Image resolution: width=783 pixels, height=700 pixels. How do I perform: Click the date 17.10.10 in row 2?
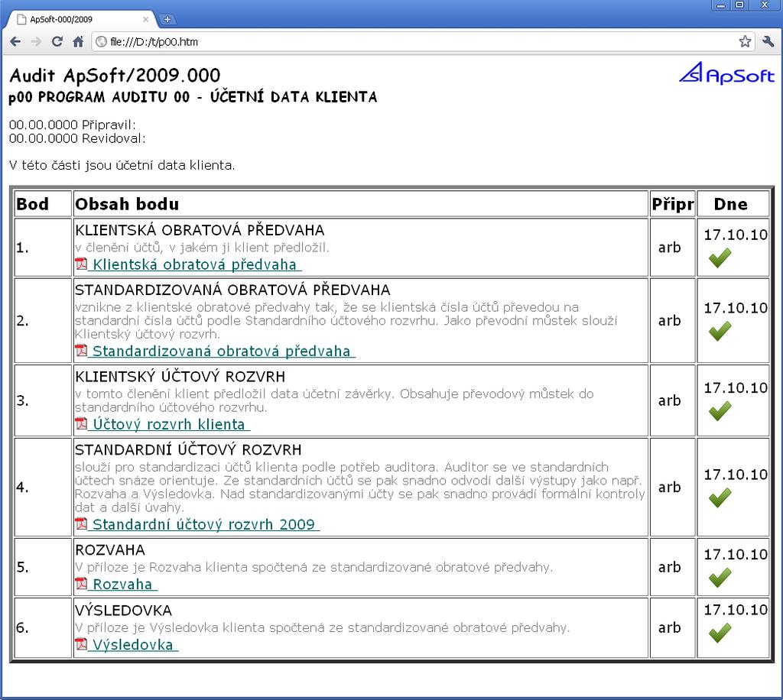point(736,308)
